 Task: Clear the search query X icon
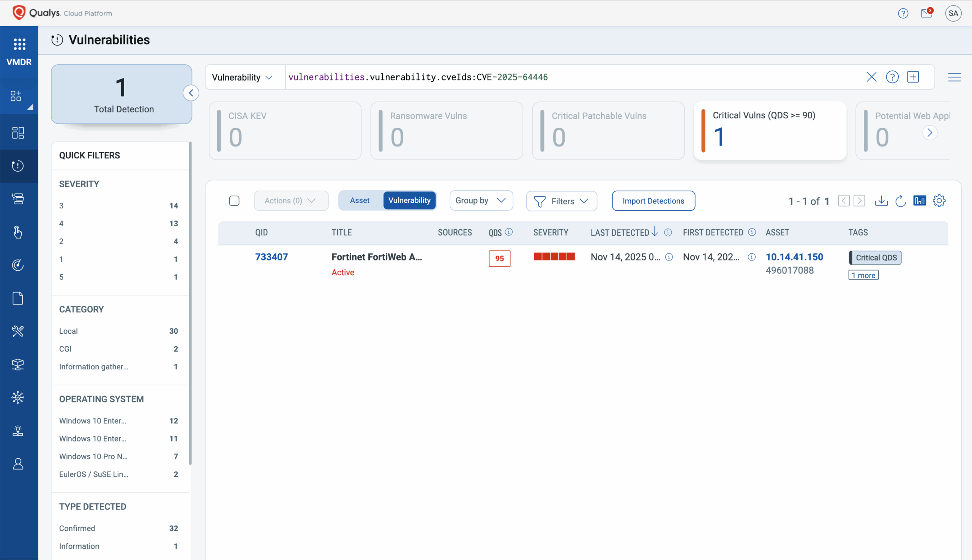pos(871,77)
